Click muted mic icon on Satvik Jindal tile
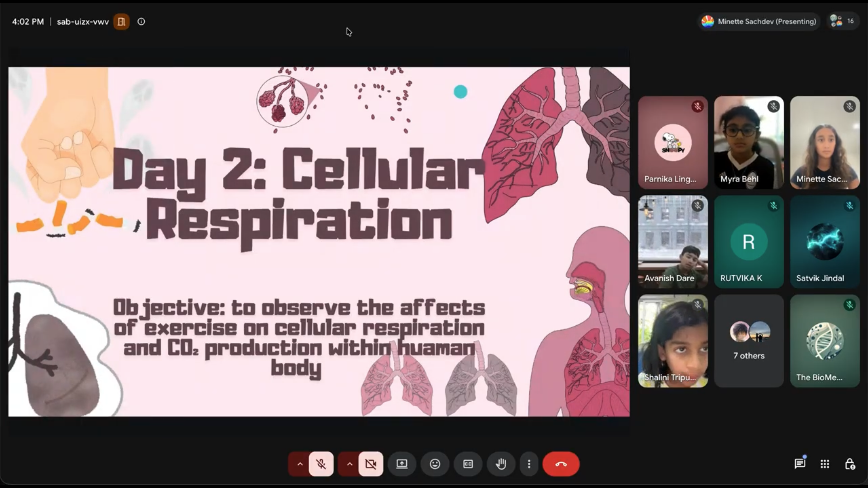Viewport: 868px width, 488px height. 850,205
